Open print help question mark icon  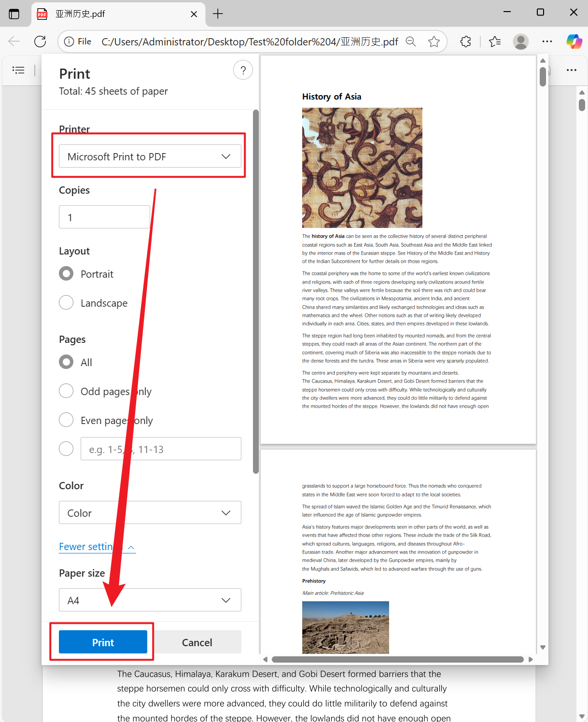click(243, 71)
